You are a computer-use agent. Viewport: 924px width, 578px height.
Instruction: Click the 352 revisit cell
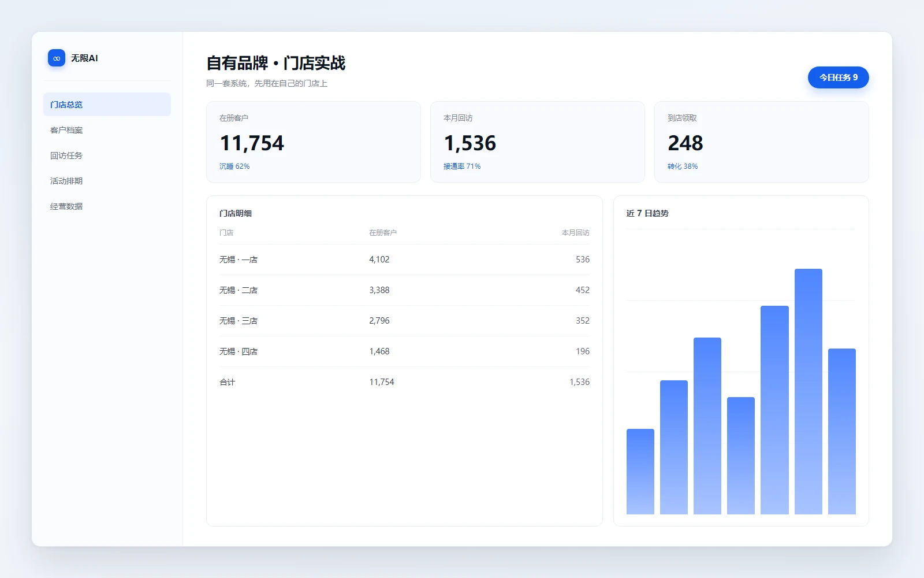click(583, 321)
